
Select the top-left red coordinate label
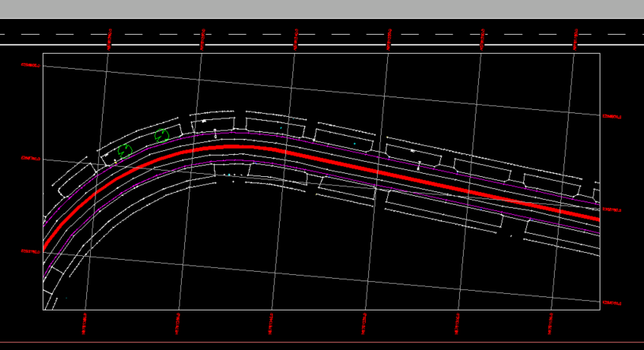[x=30, y=66]
